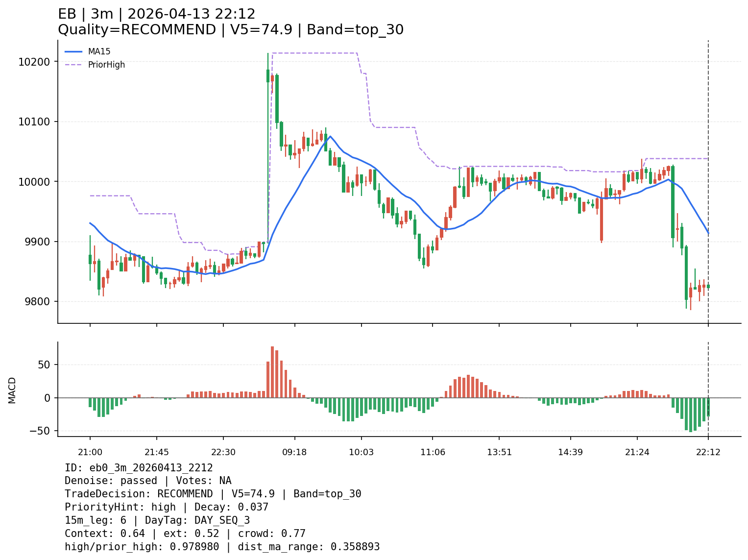This screenshot has height=560, width=748.
Task: Click the PriorHigh dashed purple legend swatch
Action: click(x=73, y=65)
